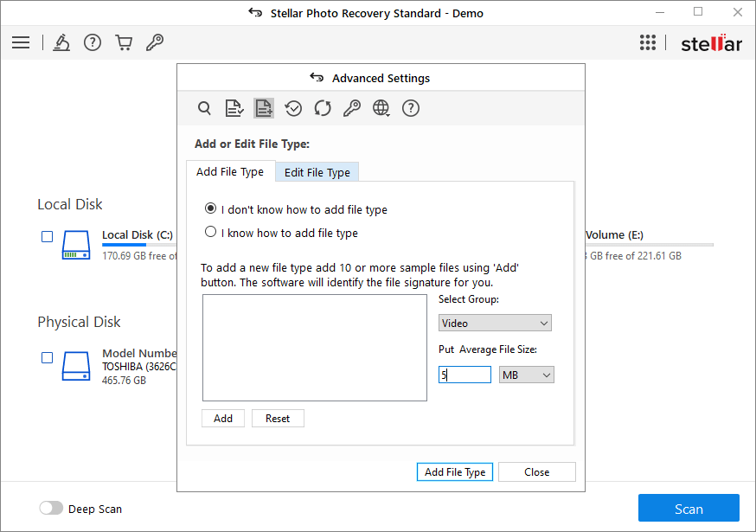The width and height of the screenshot is (756, 532).
Task: Click the Add File Type button at dialog bottom
Action: click(x=455, y=471)
